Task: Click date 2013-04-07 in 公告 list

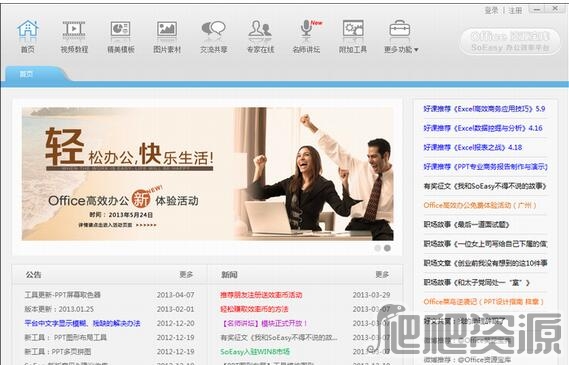Action: pos(175,295)
